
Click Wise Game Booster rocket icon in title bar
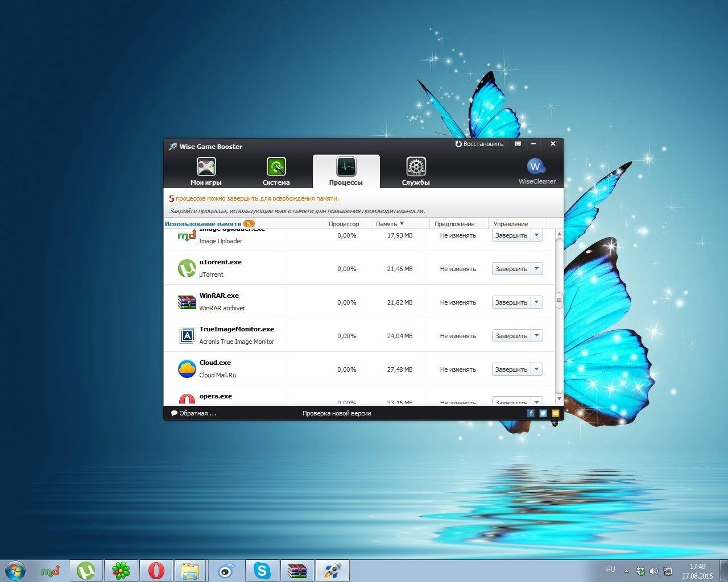click(x=173, y=147)
